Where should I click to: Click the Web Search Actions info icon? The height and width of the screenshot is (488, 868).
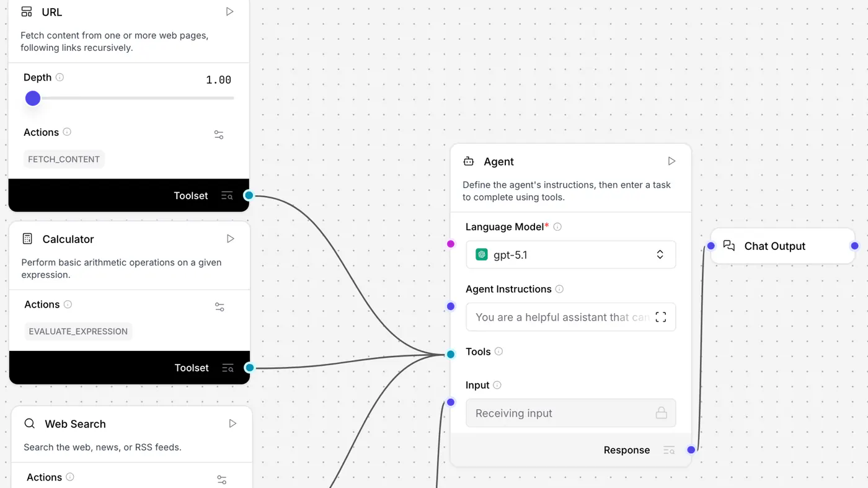(x=70, y=477)
